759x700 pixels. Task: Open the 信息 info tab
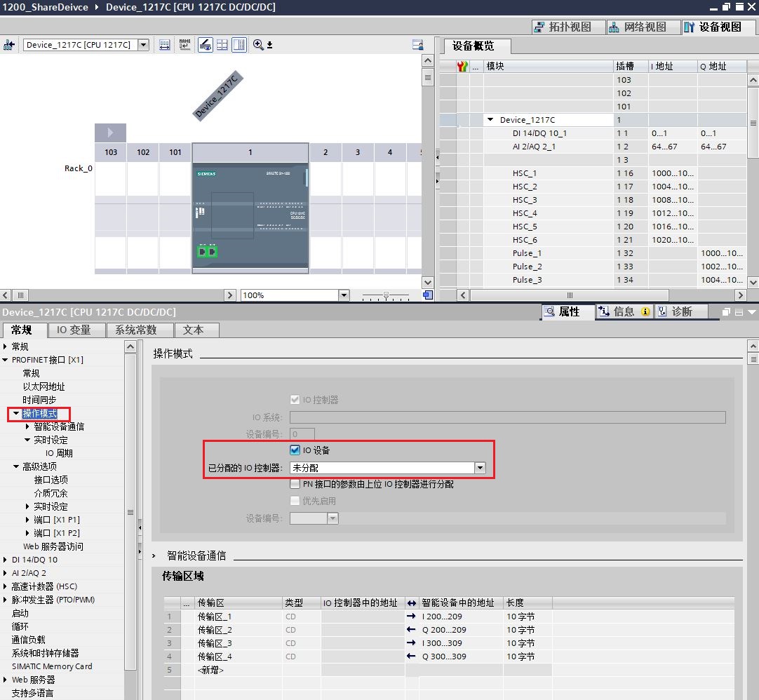tap(624, 311)
